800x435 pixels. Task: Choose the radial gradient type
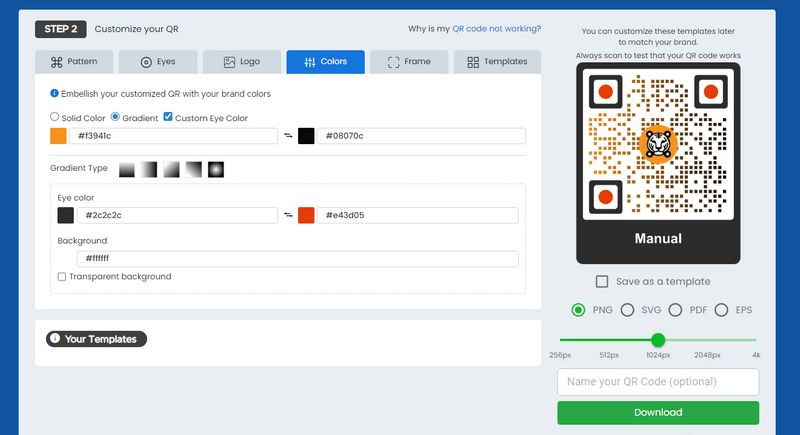pyautogui.click(x=216, y=169)
